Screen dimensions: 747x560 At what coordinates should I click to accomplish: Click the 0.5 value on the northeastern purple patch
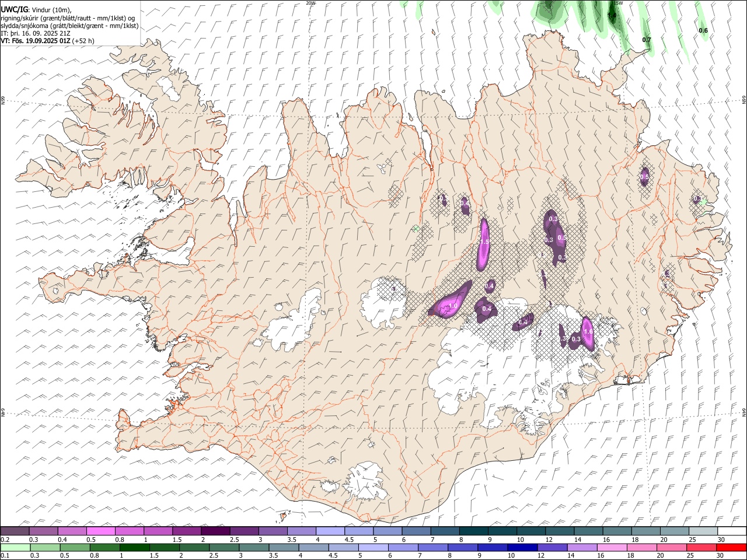point(645,177)
